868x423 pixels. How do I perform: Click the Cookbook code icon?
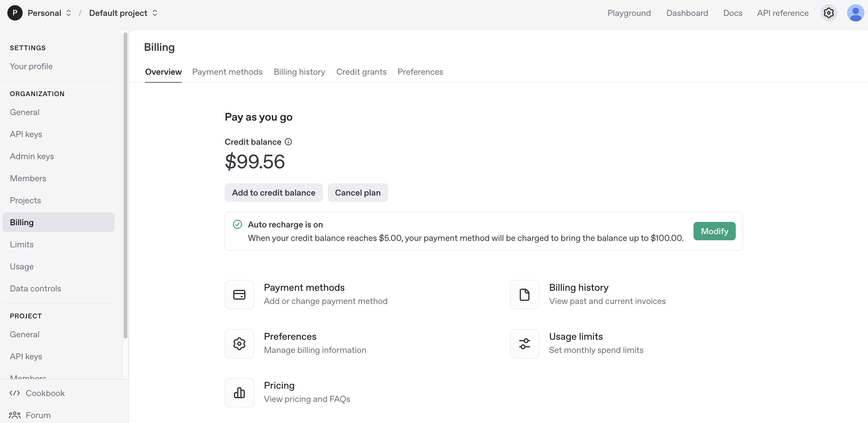coord(14,393)
